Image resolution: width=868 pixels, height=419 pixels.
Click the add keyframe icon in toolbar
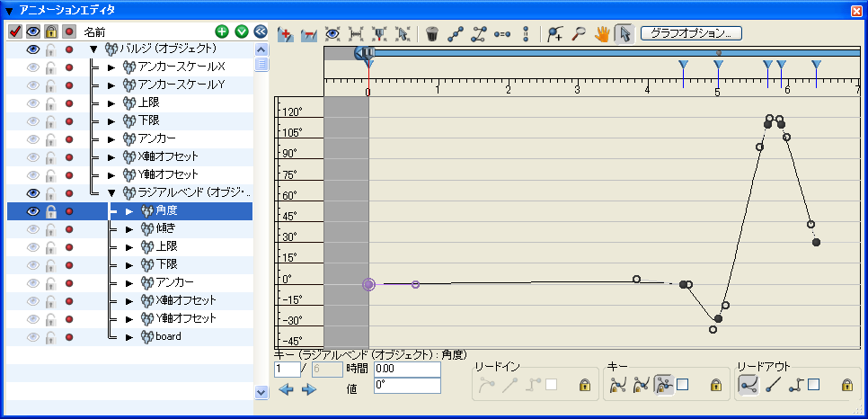[286, 34]
